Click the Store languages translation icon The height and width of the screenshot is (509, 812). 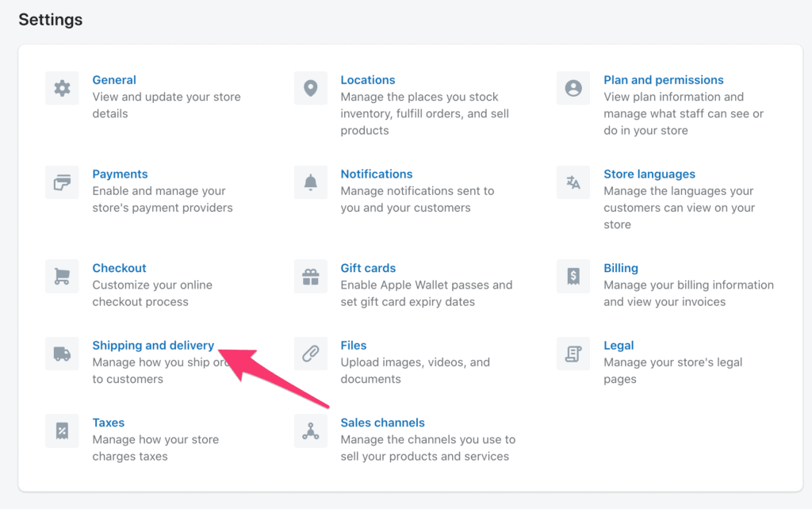tap(573, 182)
